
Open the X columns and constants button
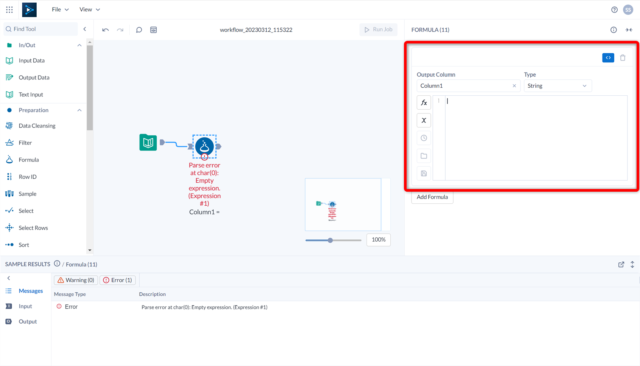click(424, 120)
